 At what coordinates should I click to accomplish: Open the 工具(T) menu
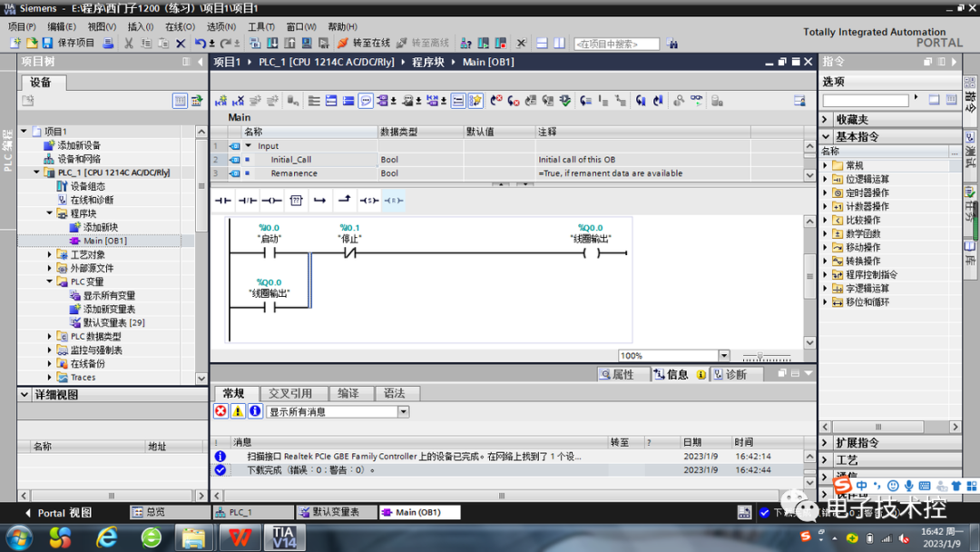click(x=261, y=27)
